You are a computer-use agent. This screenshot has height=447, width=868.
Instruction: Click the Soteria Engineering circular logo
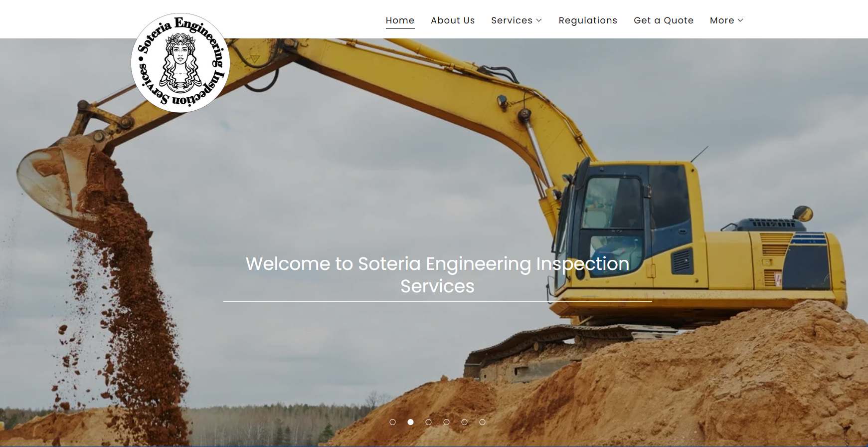click(x=180, y=63)
